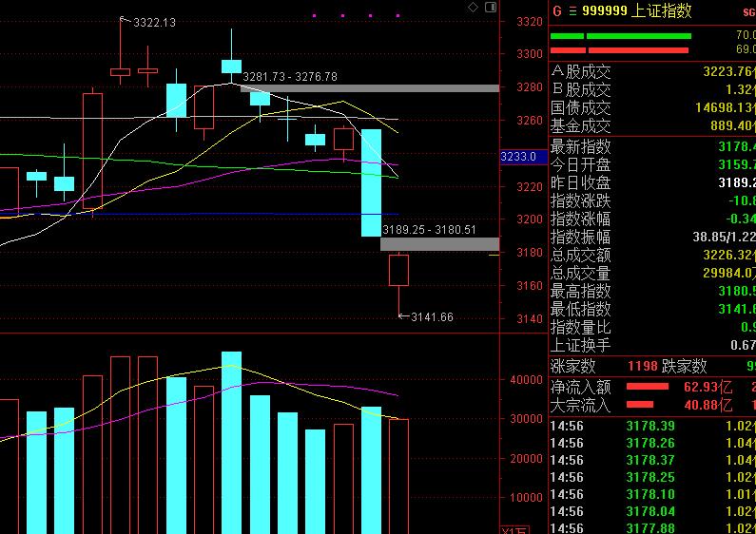Click the 昨日收盘 label
Screen dimensions: 756x534
coord(580,182)
